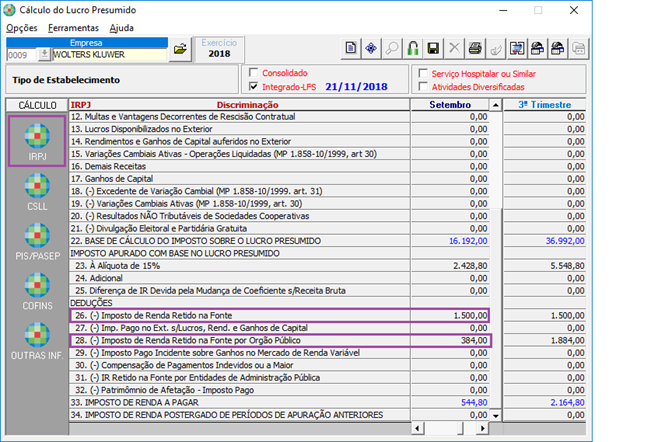The height and width of the screenshot is (442, 672).
Task: Click the green padlock icon
Action: click(x=413, y=48)
